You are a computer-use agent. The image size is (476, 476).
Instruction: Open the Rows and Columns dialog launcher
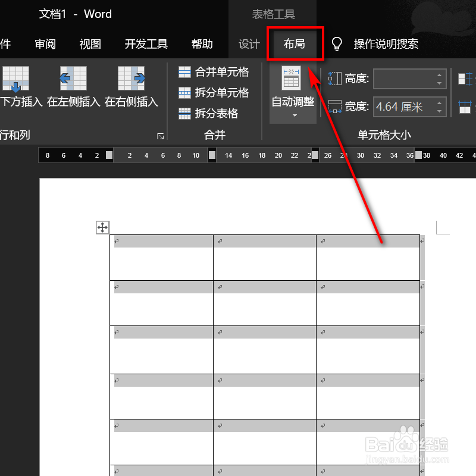tap(161, 136)
